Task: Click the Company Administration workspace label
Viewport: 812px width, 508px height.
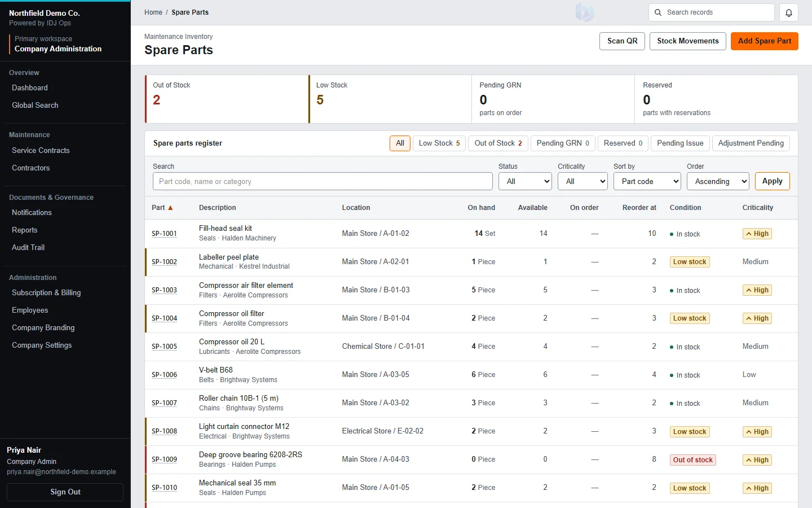Action: pyautogui.click(x=58, y=49)
